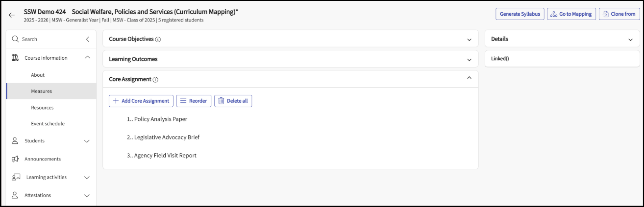The width and height of the screenshot is (644, 207).
Task: Click the Learning activities presenter icon
Action: coord(16,177)
